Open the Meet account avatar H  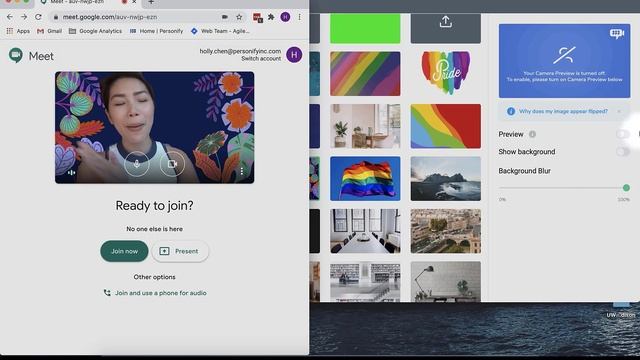[x=294, y=55]
